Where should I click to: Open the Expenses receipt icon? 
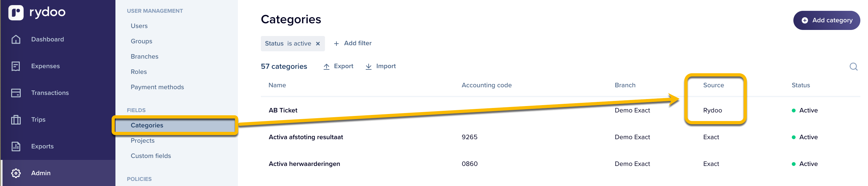[x=16, y=66]
